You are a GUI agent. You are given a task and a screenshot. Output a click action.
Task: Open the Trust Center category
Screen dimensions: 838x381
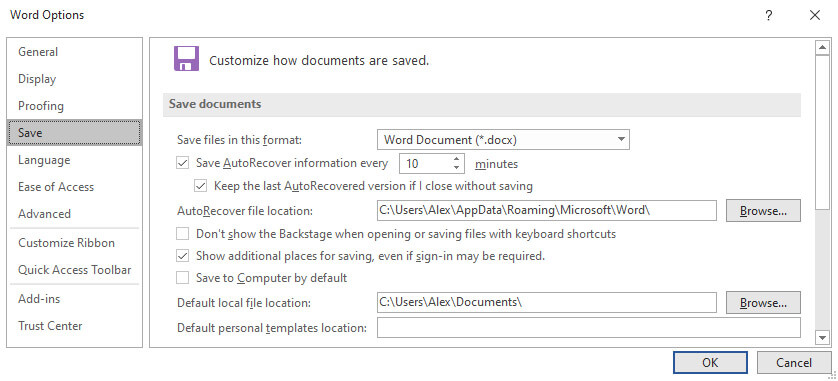pos(74,325)
